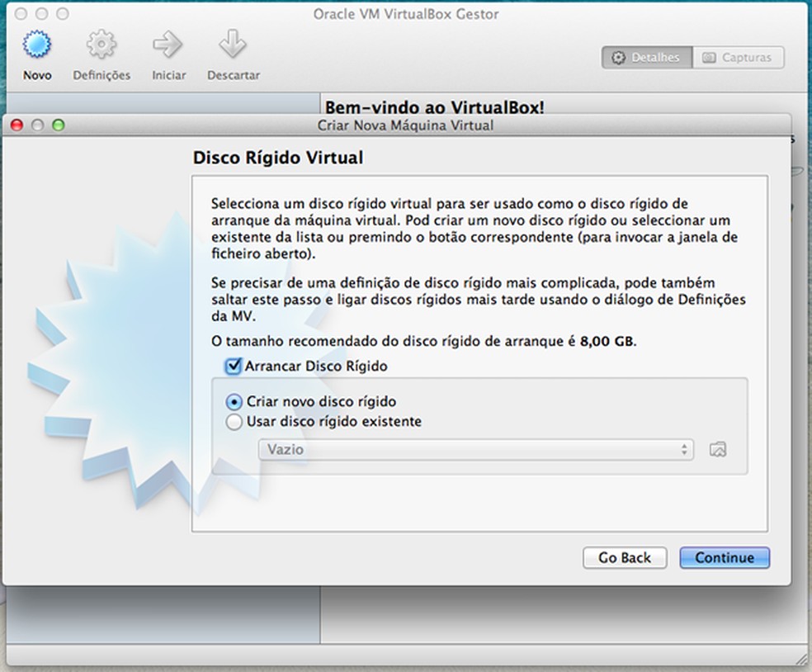Screen dimensions: 812x672
Task: Switch to the Capturas view
Action: [739, 58]
